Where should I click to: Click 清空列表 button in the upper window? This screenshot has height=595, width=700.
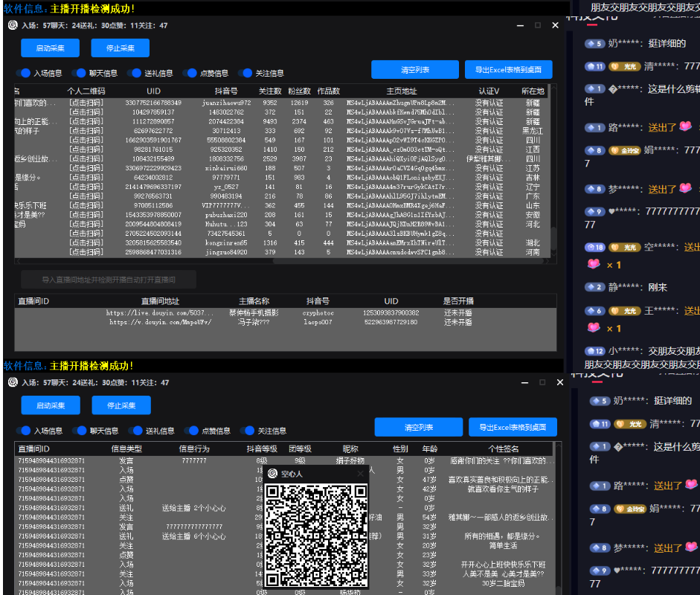pyautogui.click(x=414, y=70)
